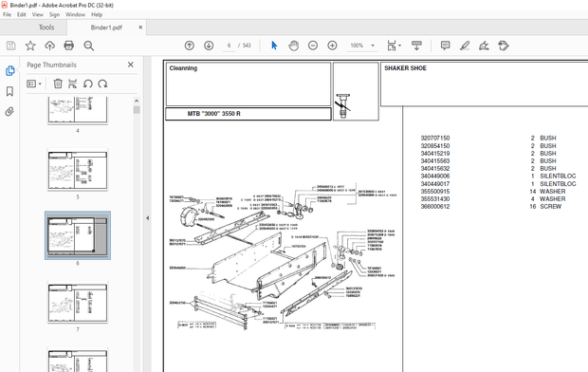This screenshot has height=372, width=588.
Task: Rotate page counterclockwise
Action: coord(88,84)
